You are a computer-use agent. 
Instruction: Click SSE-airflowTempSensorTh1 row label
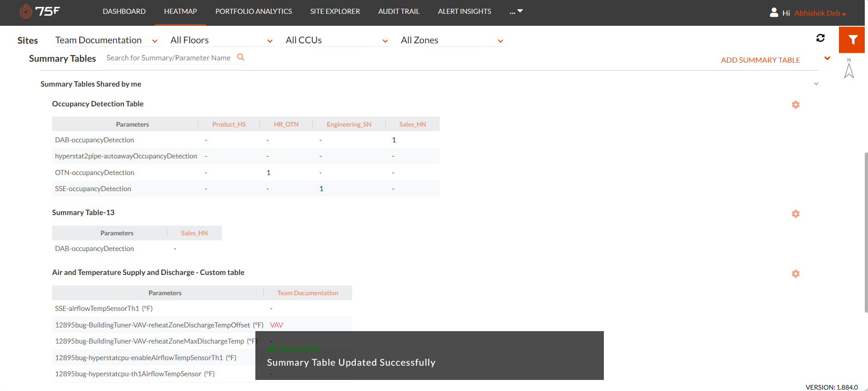(x=104, y=309)
